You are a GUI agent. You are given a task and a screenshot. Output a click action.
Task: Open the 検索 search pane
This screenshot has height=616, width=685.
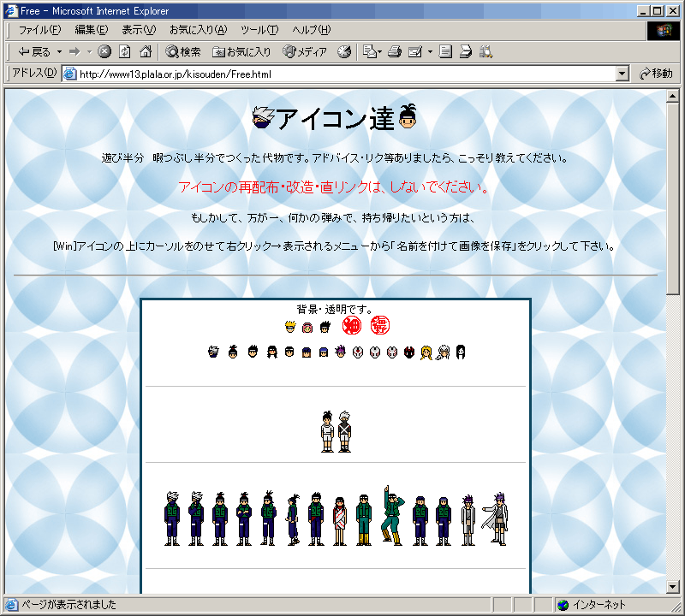pos(183,52)
